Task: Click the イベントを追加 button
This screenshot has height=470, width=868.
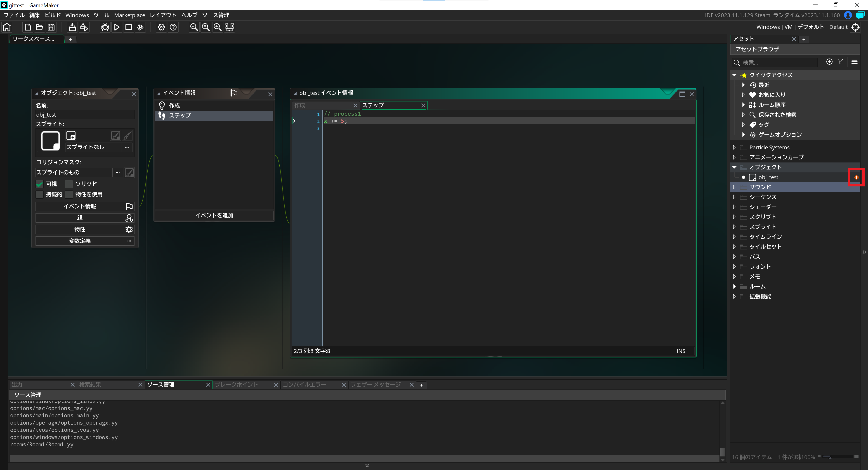Action: pos(214,215)
